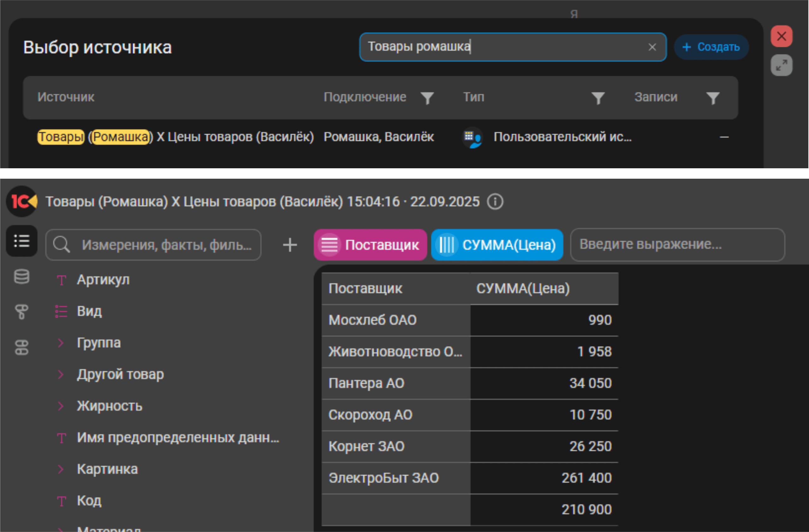Select the Артикул field in list
The height and width of the screenshot is (532, 809).
(x=103, y=280)
